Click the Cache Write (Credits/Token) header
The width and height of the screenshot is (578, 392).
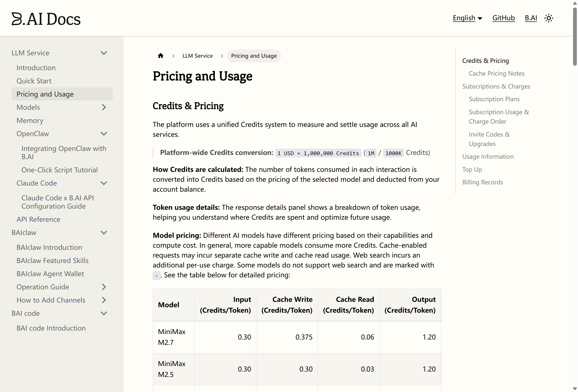tap(287, 305)
